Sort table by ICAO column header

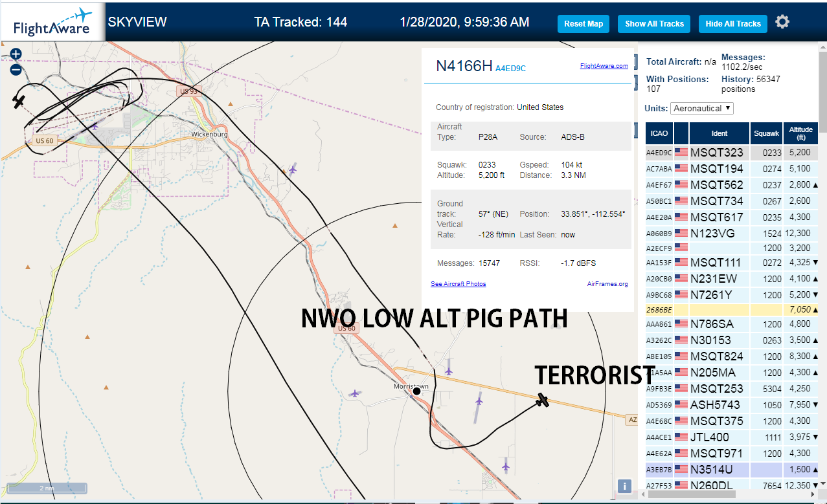(x=659, y=133)
